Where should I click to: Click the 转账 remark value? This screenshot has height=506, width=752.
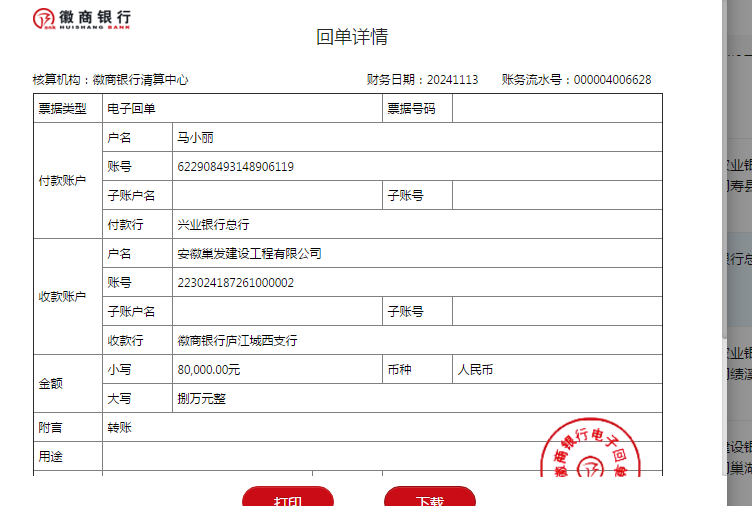[119, 428]
